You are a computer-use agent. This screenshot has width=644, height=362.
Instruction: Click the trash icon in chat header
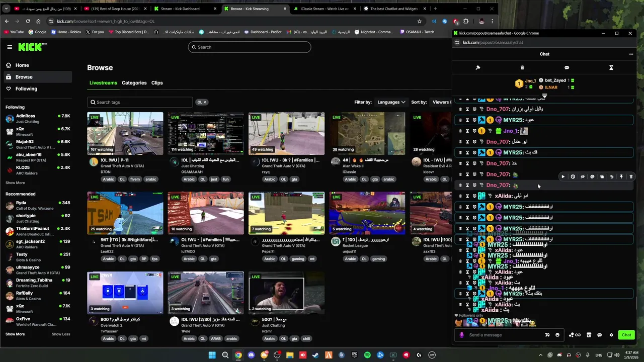(522, 67)
